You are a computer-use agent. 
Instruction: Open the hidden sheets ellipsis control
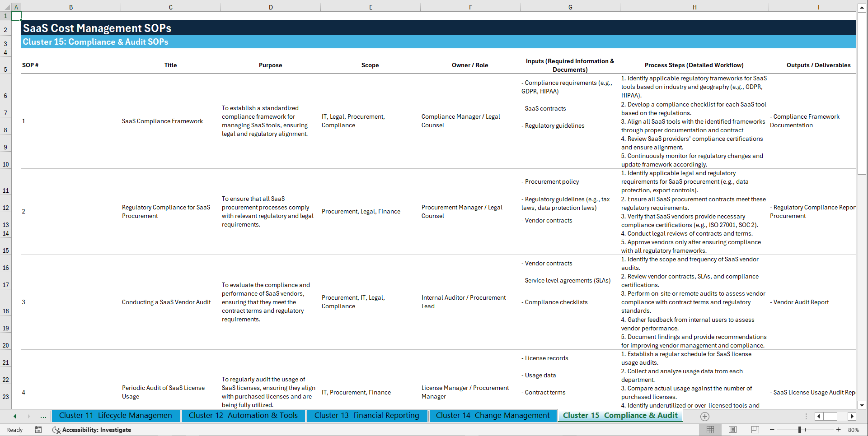point(43,416)
